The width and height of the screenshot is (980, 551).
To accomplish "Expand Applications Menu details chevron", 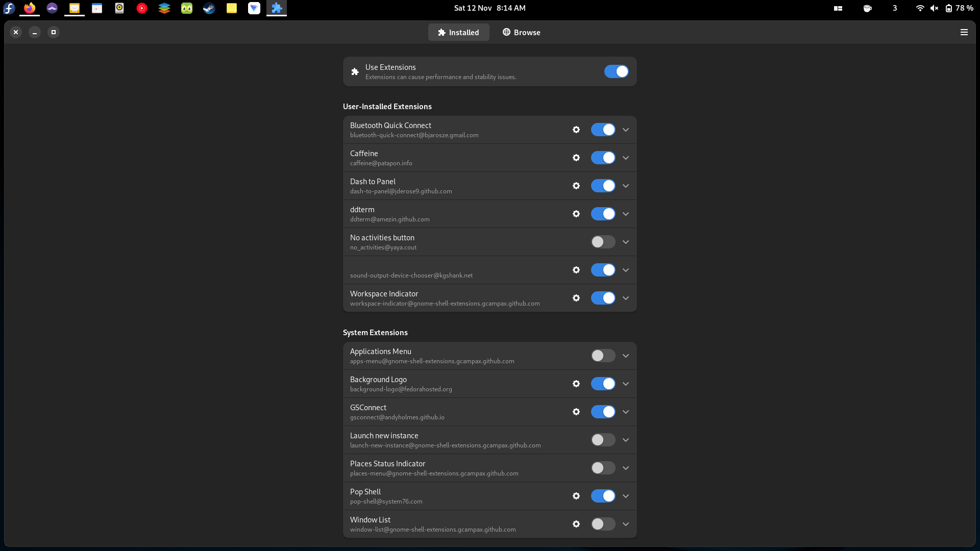I will (x=626, y=356).
